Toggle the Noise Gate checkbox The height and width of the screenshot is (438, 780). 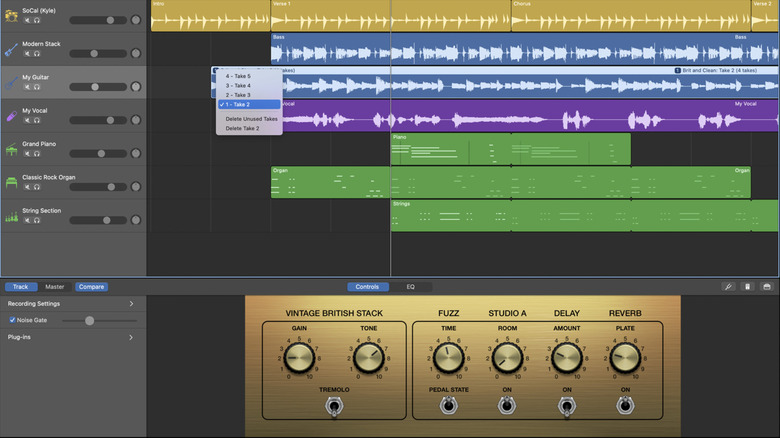pos(12,320)
